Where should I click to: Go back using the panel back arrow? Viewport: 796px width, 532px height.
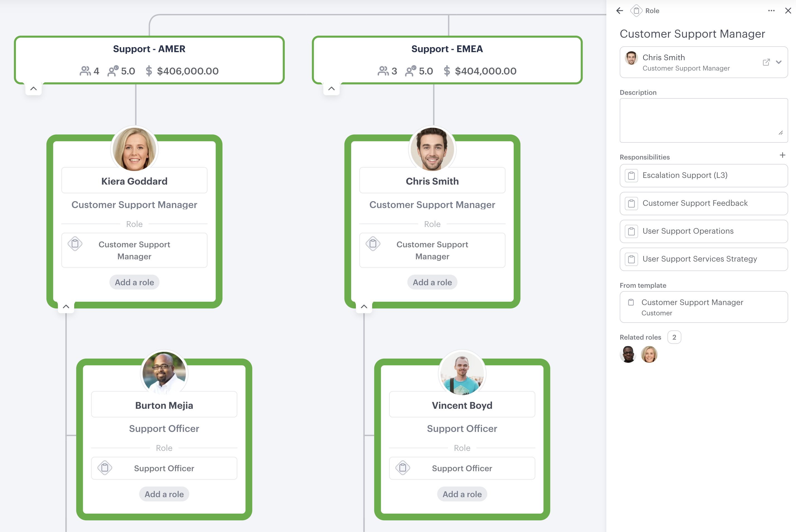tap(620, 11)
